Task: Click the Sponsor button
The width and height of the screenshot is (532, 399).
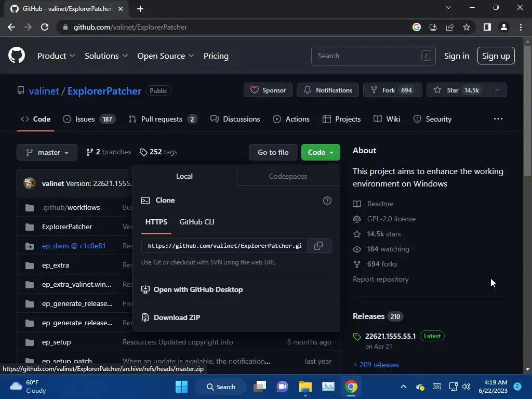Action: [268, 90]
